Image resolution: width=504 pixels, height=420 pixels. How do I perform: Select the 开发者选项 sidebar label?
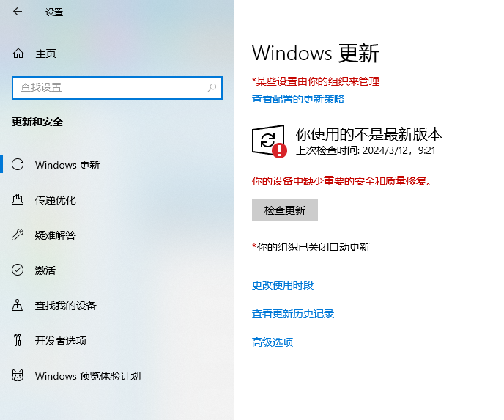(x=61, y=341)
